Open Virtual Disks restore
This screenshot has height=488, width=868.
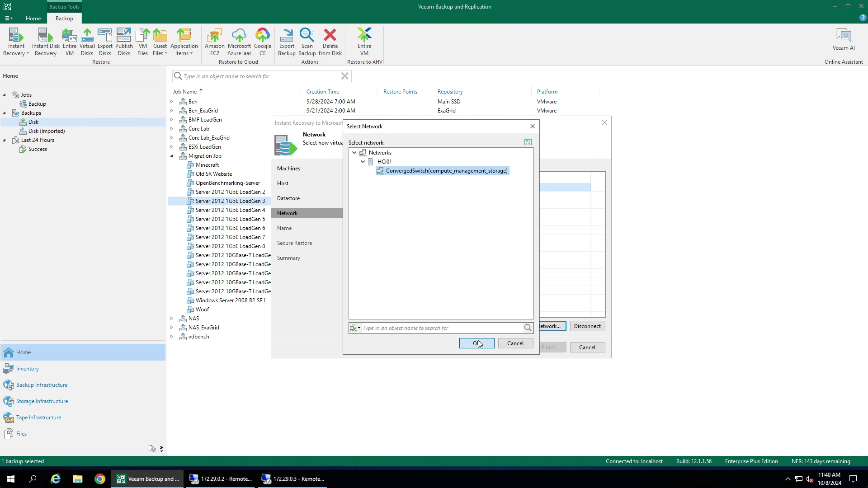pyautogui.click(x=87, y=42)
